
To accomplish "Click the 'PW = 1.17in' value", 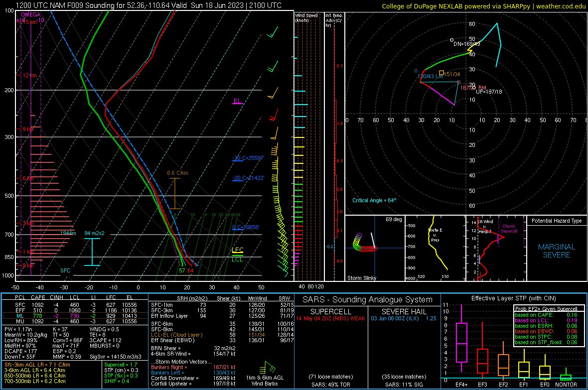I will (19, 329).
